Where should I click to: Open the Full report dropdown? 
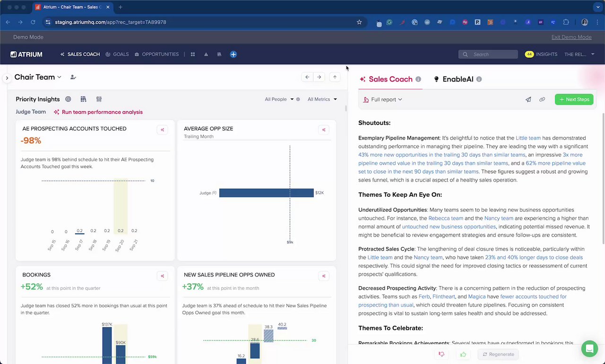coord(383,100)
